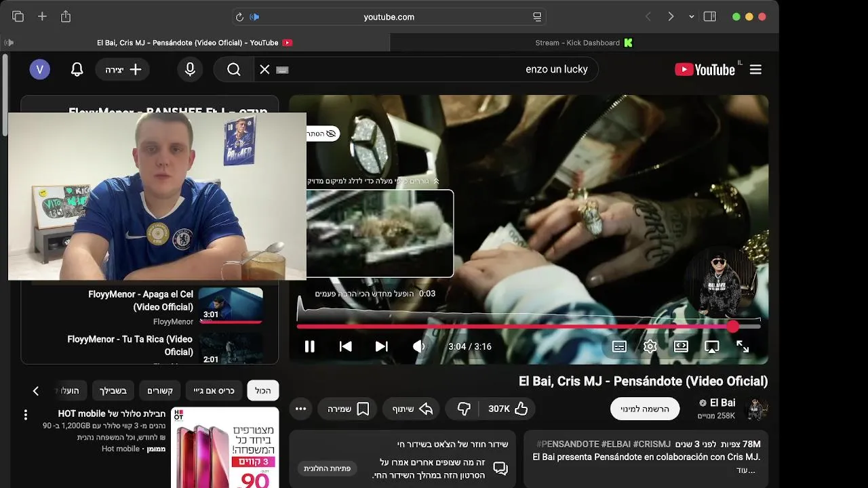Click the פתיחת החלונית chat replay button
The height and width of the screenshot is (488, 868).
coord(327,468)
